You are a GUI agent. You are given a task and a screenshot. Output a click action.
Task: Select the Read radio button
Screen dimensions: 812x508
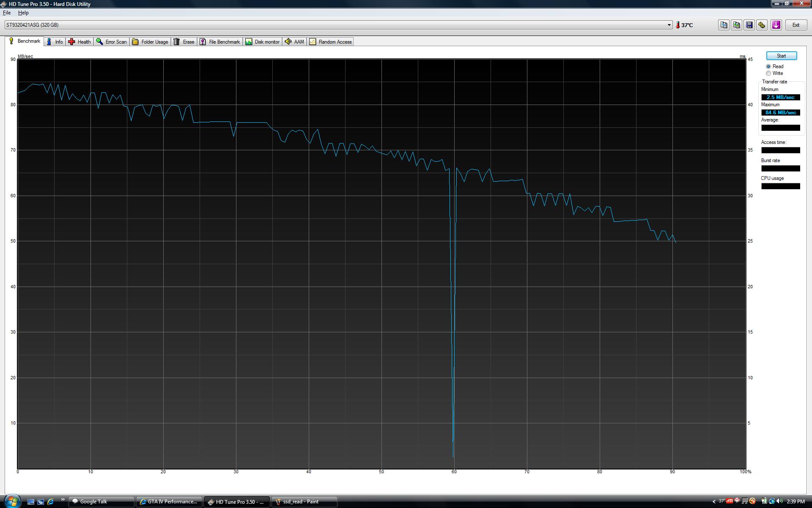768,66
